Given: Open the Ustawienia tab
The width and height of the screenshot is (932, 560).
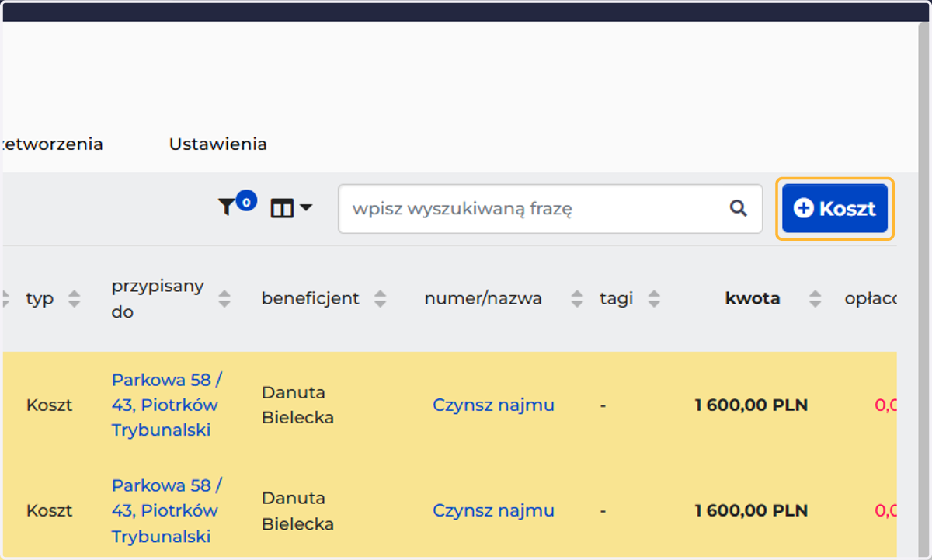Looking at the screenshot, I should [218, 144].
